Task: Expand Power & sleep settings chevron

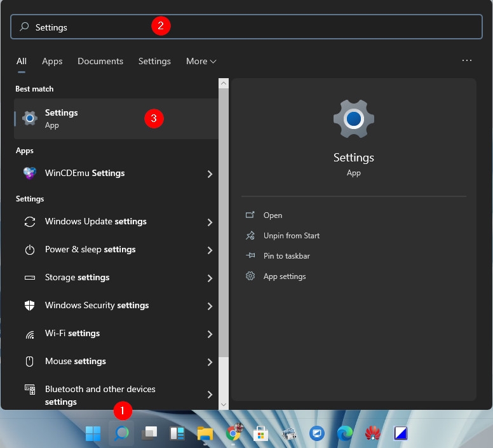Action: point(210,250)
